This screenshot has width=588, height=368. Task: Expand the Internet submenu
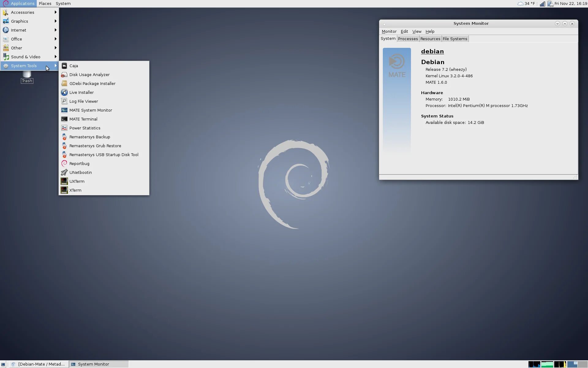[x=18, y=30]
